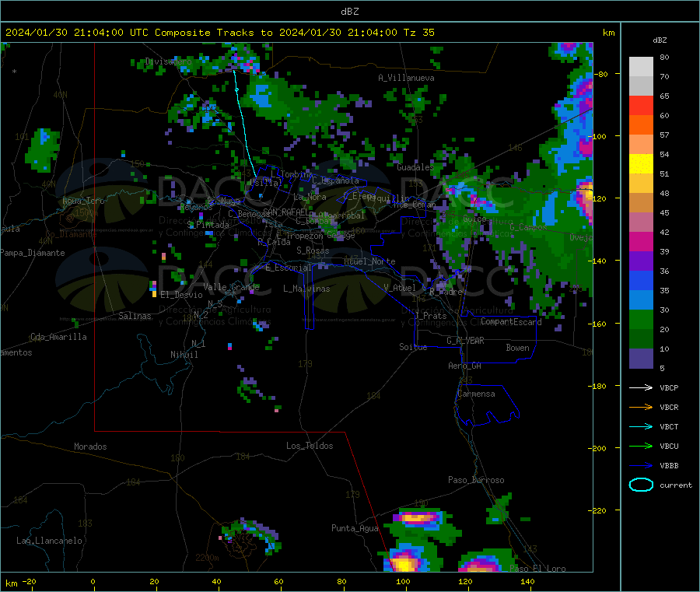
Task: Click the 80 dBZ light gray color swatch
Action: (641, 67)
